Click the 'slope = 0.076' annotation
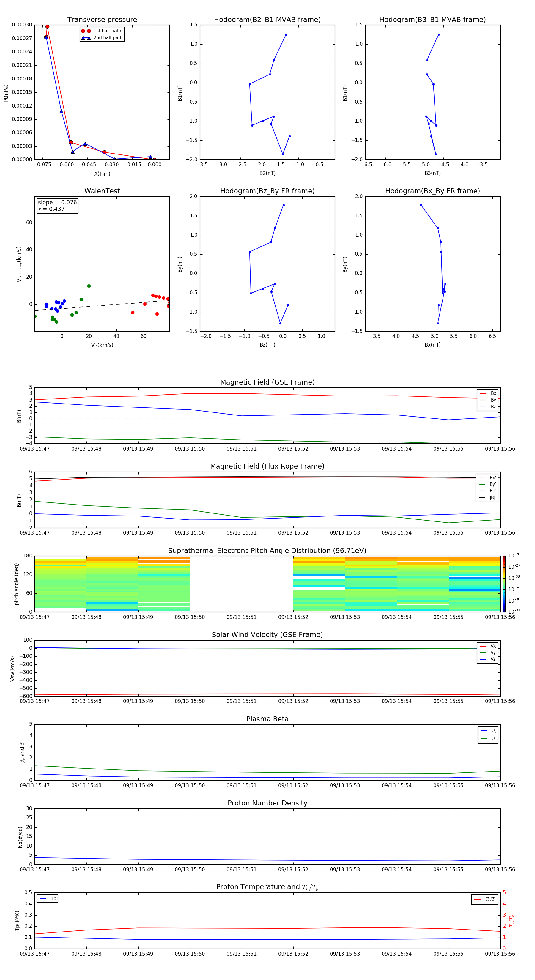Image resolution: width=535 pixels, height=980 pixels. pos(57,203)
